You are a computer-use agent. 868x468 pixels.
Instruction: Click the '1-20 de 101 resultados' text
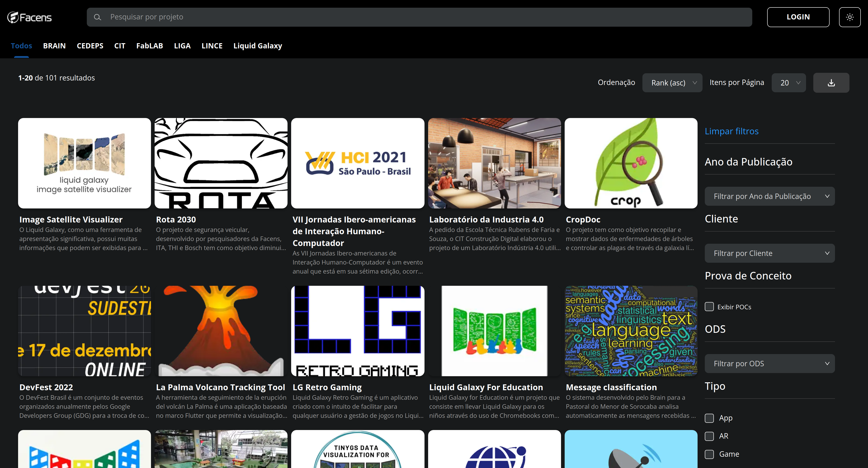(x=56, y=78)
